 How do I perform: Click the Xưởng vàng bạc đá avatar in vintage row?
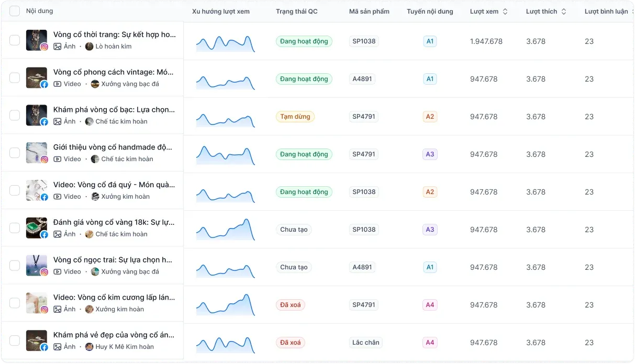tap(95, 84)
